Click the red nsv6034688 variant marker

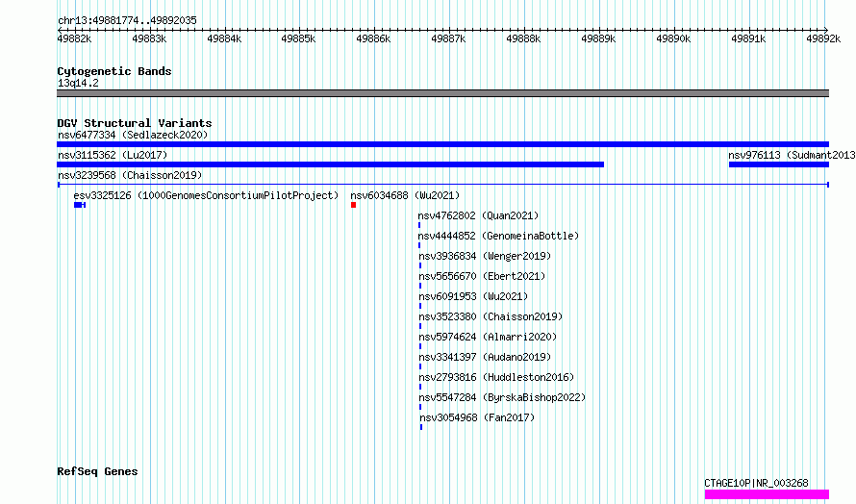353,205
